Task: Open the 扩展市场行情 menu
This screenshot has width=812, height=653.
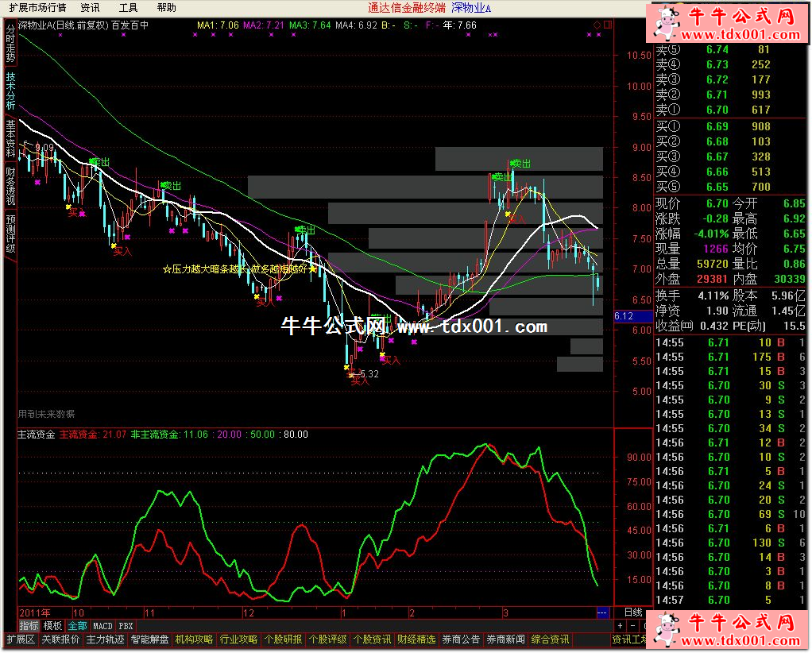Action: 38,7
